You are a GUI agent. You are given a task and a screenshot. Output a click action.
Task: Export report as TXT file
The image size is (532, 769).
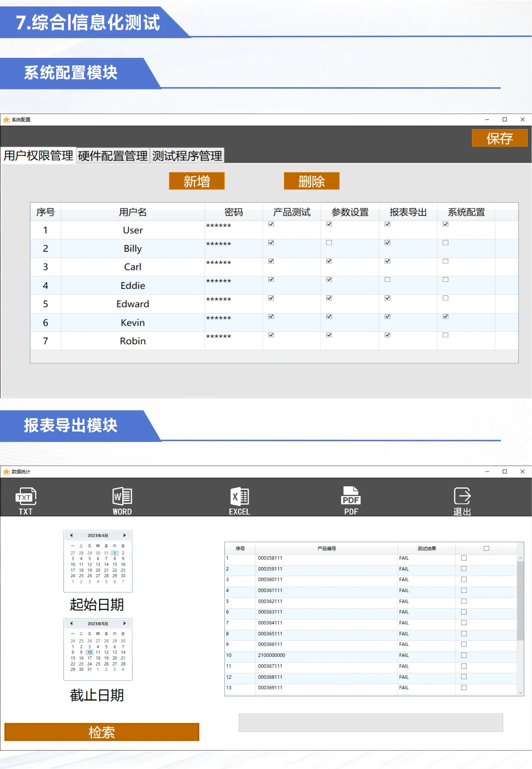coord(26,500)
